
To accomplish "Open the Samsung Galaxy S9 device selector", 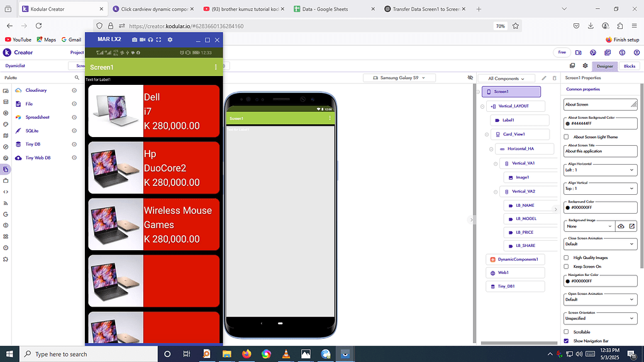I will 398,77.
